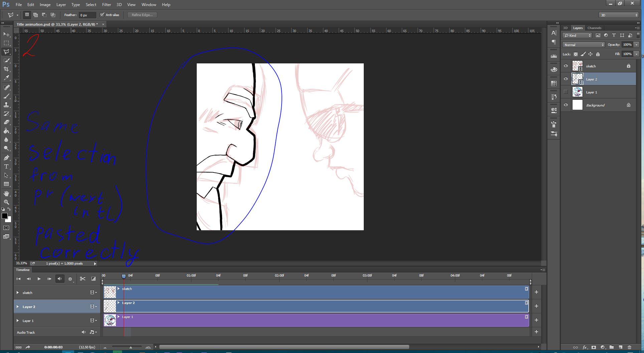Click the Play button in the timeline

[39, 279]
